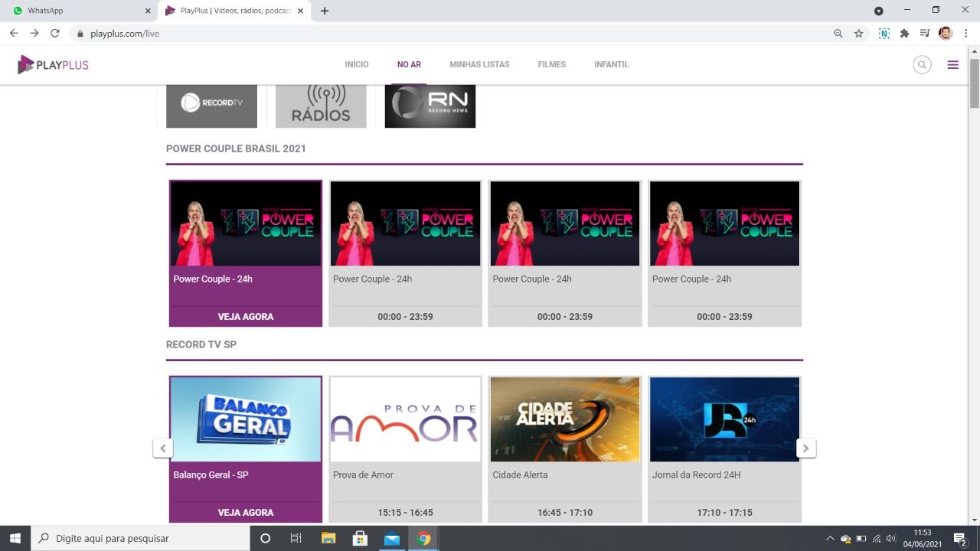Click the Chrome media control icon
The height and width of the screenshot is (551, 980).
(925, 34)
